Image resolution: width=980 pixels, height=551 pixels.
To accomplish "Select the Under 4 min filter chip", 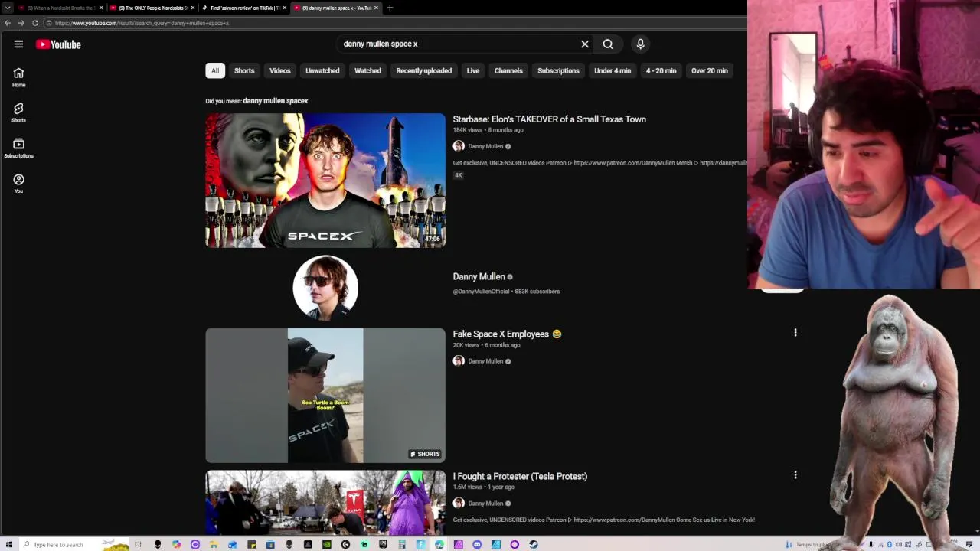I will point(612,70).
